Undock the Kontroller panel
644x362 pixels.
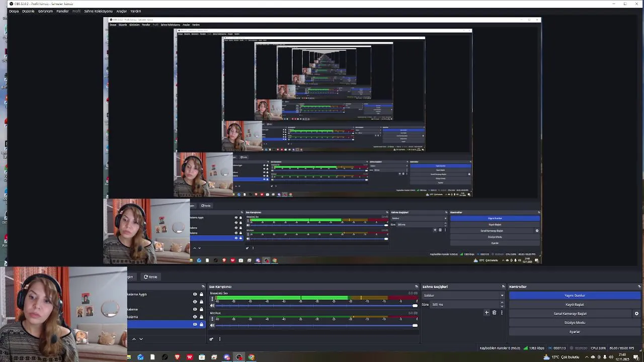pyautogui.click(x=639, y=287)
